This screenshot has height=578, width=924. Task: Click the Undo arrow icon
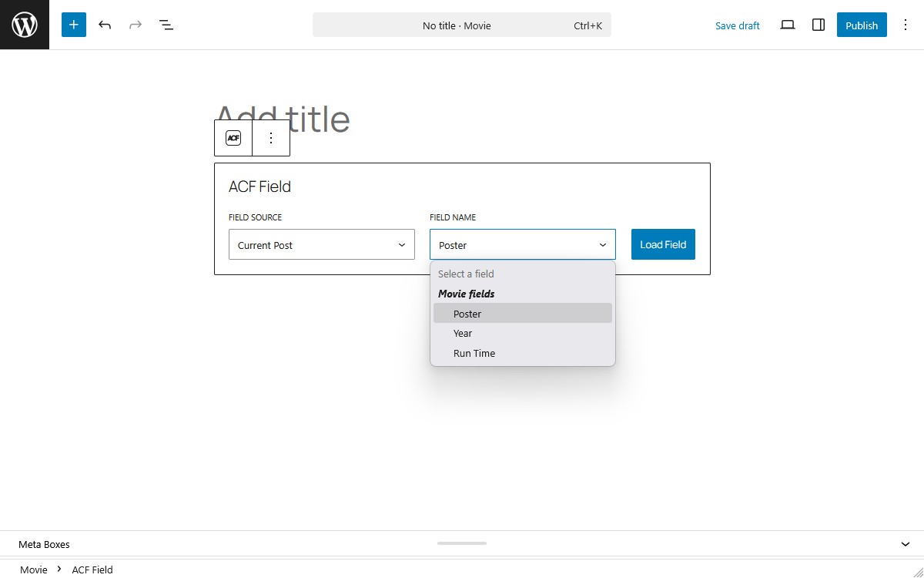(105, 24)
